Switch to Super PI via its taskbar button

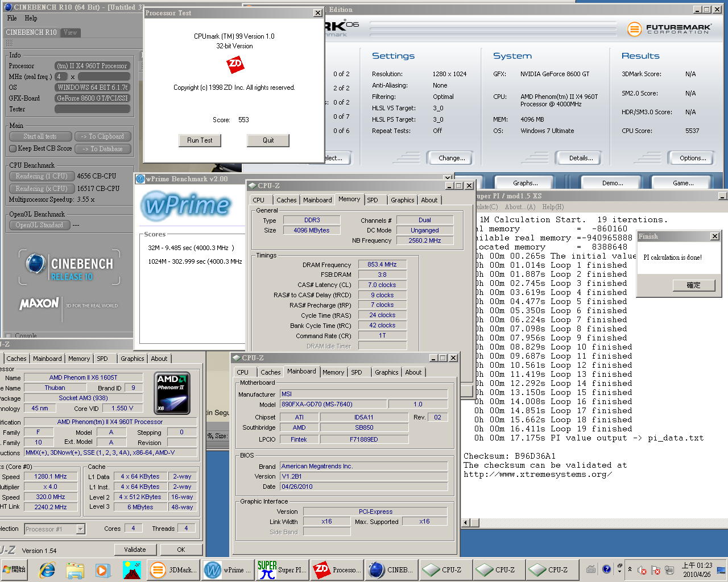coord(281,569)
